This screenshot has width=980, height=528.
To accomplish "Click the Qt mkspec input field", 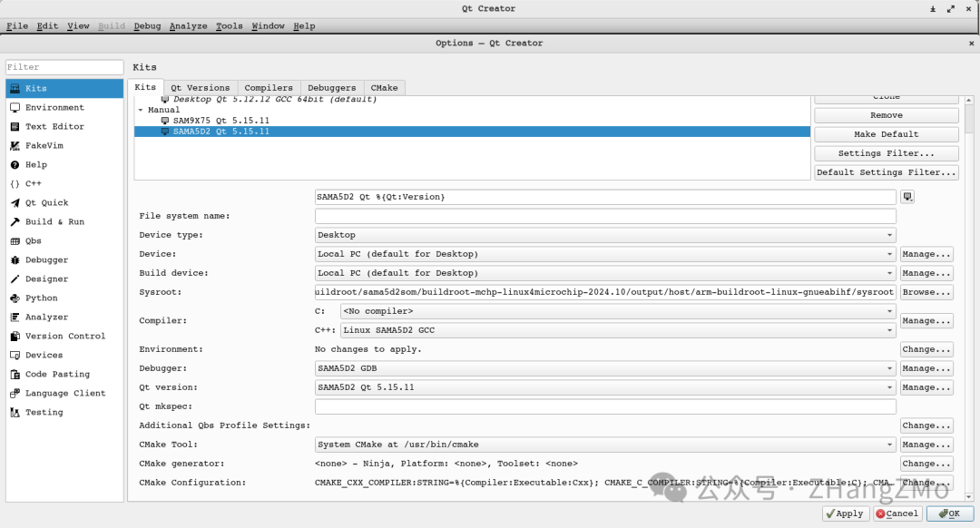I will point(605,406).
